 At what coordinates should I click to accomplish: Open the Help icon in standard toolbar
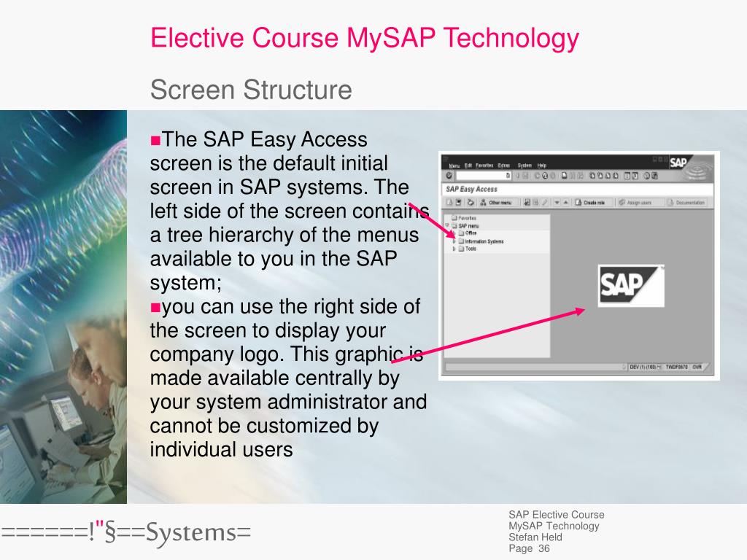[646, 176]
